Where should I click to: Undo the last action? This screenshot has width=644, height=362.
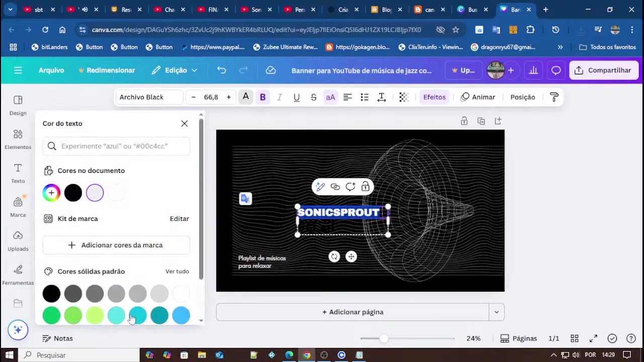point(221,70)
